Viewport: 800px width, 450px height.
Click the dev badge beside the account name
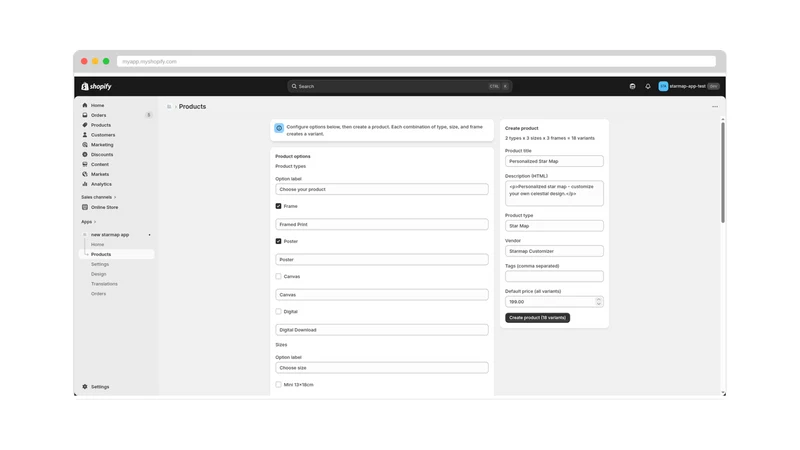point(713,86)
